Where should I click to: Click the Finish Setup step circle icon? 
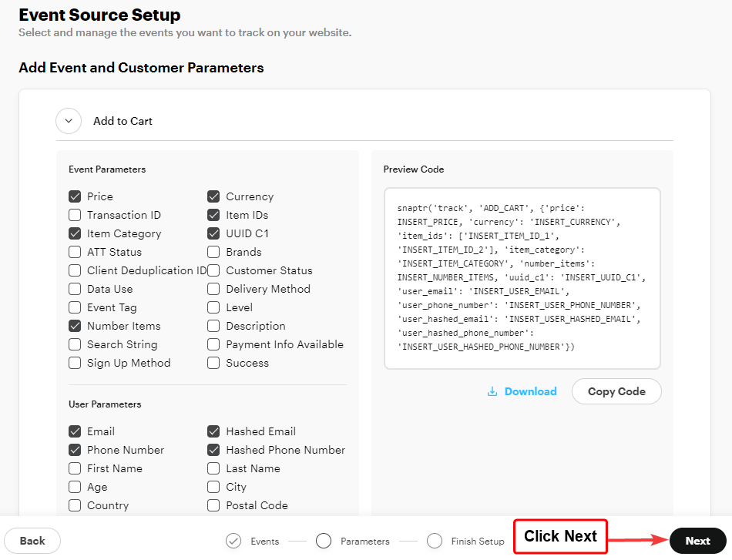[x=434, y=541]
